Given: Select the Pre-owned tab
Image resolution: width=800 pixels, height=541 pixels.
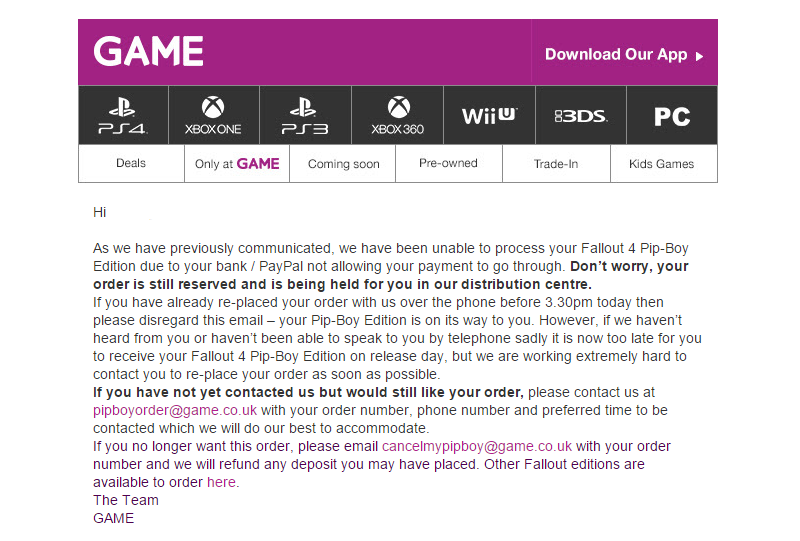Looking at the screenshot, I should [448, 163].
